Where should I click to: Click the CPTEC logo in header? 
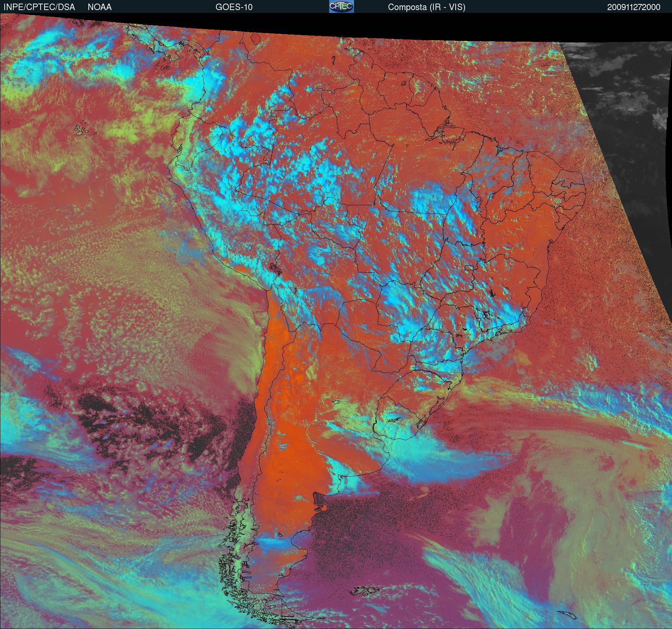(x=341, y=6)
